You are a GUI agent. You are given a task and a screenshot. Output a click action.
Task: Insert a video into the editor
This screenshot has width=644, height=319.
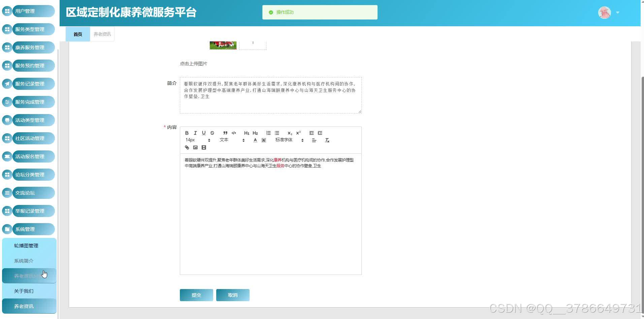click(x=204, y=147)
